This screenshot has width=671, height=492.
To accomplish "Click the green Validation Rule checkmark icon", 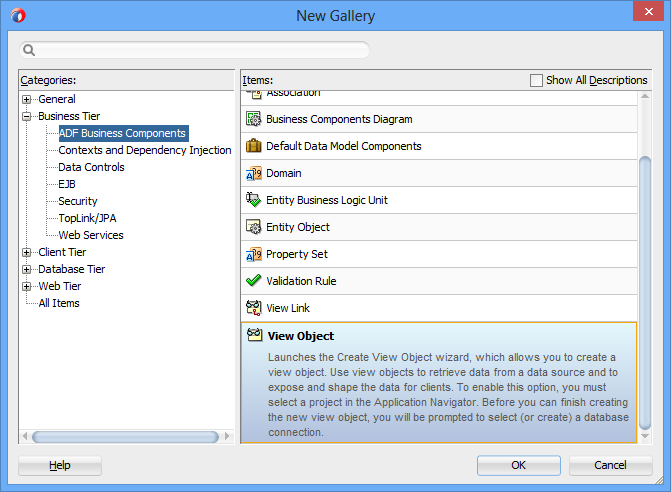I will click(253, 281).
